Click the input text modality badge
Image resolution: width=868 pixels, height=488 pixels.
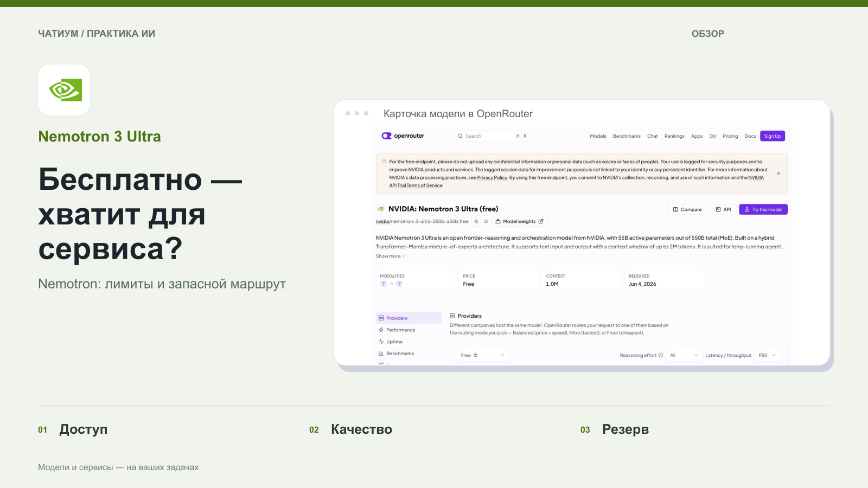coord(384,284)
